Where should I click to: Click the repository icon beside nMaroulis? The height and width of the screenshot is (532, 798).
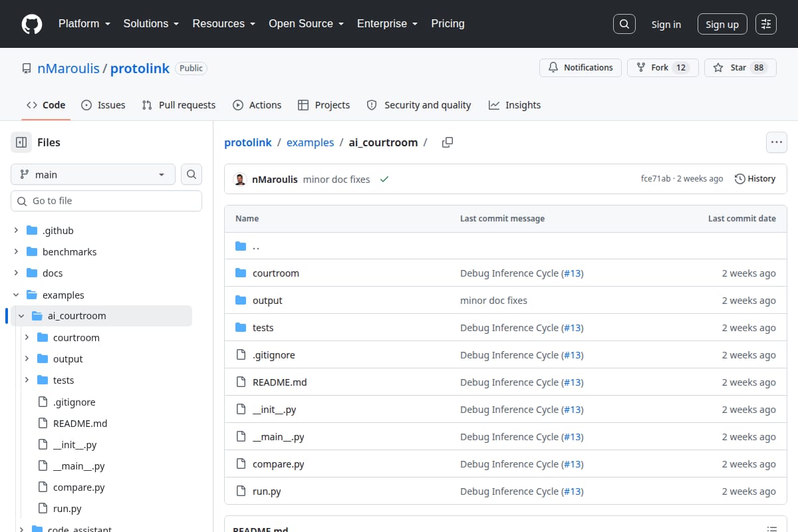[27, 68]
